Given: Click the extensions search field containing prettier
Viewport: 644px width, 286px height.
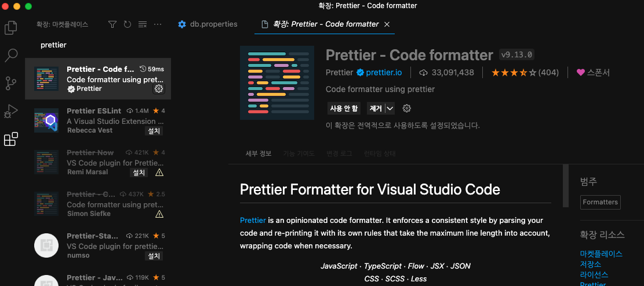Looking at the screenshot, I should pos(98,45).
